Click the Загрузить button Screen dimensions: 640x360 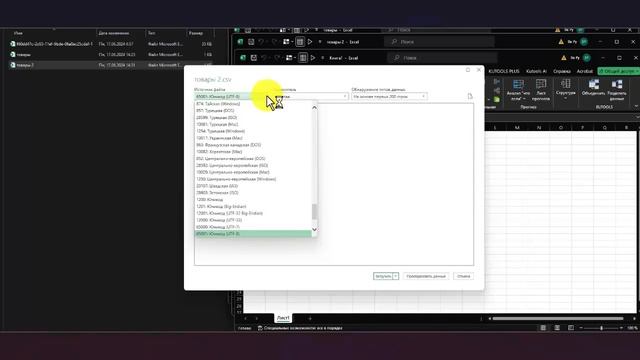click(x=383, y=276)
